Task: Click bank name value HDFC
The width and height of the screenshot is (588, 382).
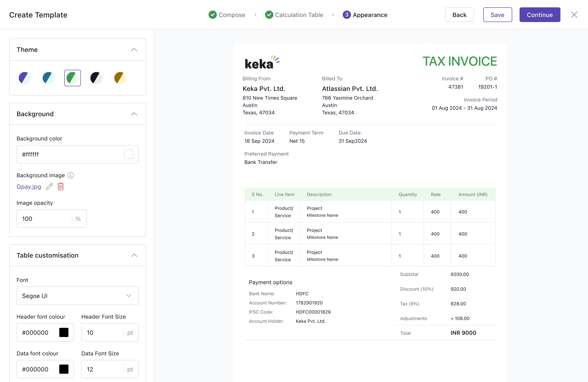Action: pyautogui.click(x=302, y=294)
